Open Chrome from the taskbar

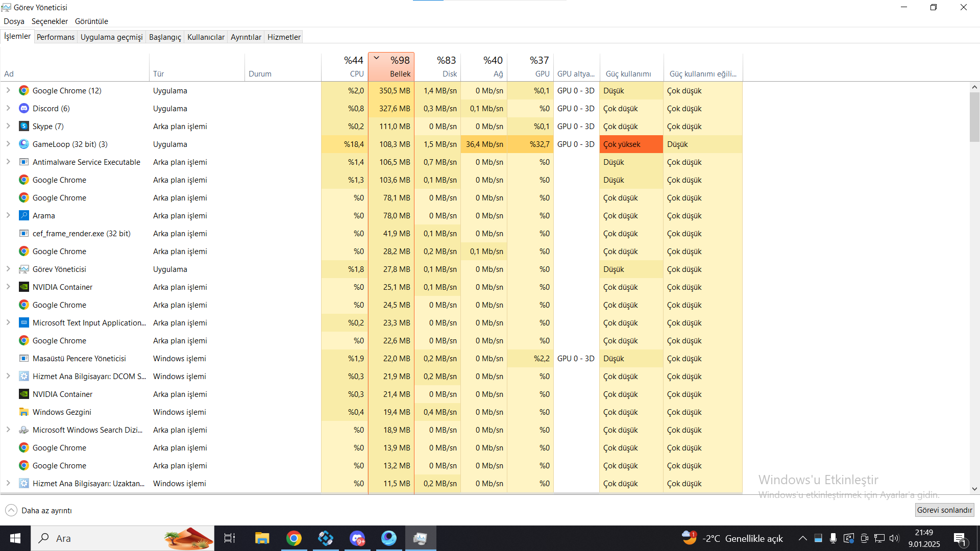click(294, 538)
